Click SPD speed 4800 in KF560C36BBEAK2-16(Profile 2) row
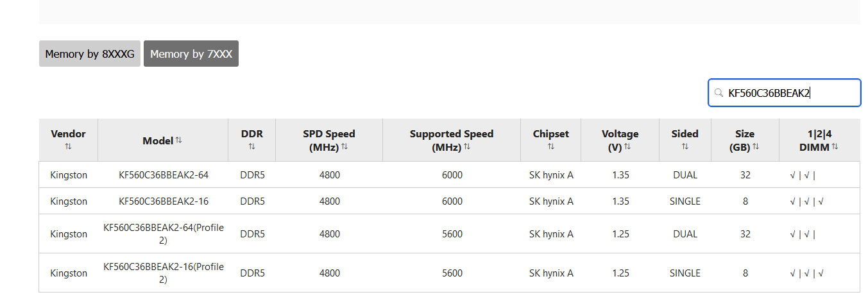This screenshot has height=306, width=868. (x=330, y=273)
